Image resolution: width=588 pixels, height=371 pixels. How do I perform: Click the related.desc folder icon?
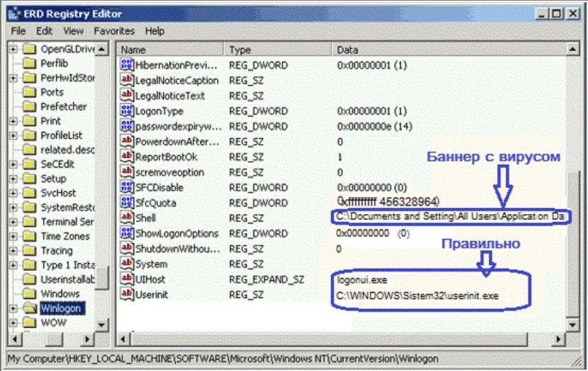point(29,150)
